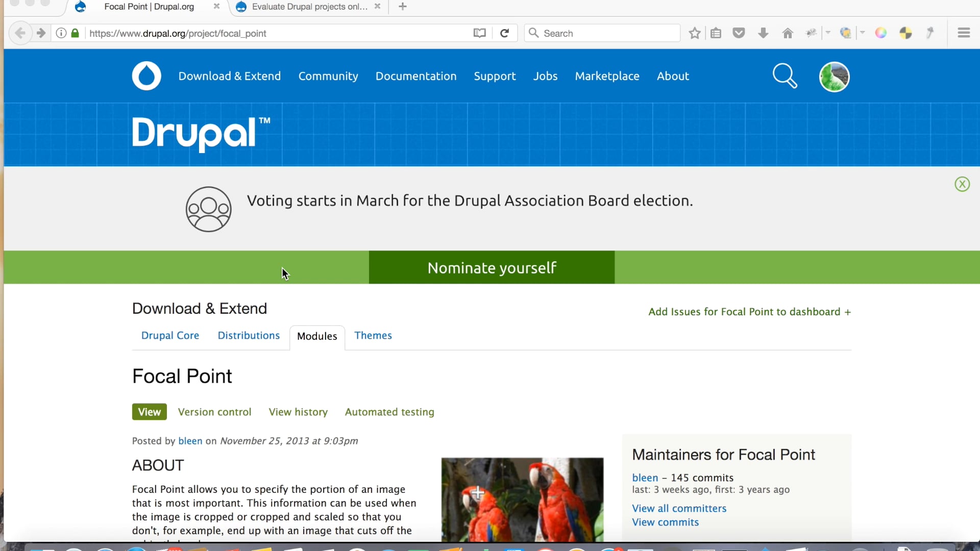This screenshot has width=980, height=551.
Task: Click the Focal Point page heading
Action: click(182, 377)
